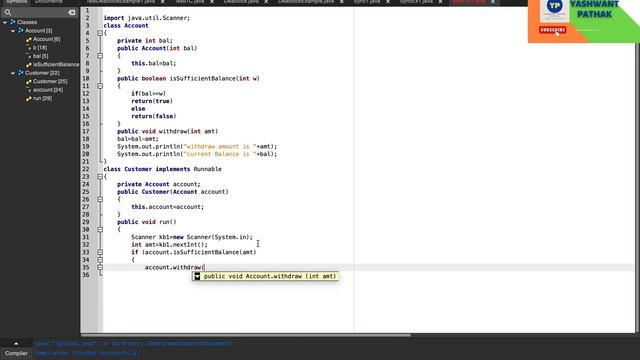The image size is (640, 360).
Task: Click the YP channel logo
Action: pos(554,7)
